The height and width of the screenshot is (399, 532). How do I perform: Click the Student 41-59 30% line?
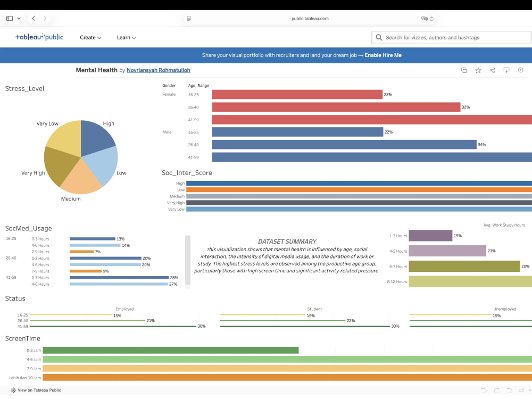pyautogui.click(x=305, y=327)
